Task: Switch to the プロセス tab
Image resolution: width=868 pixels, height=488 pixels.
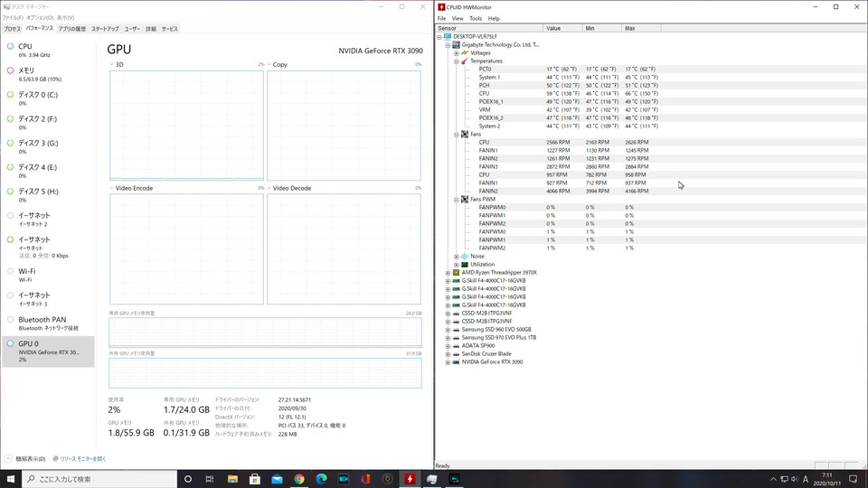Action: coord(12,29)
